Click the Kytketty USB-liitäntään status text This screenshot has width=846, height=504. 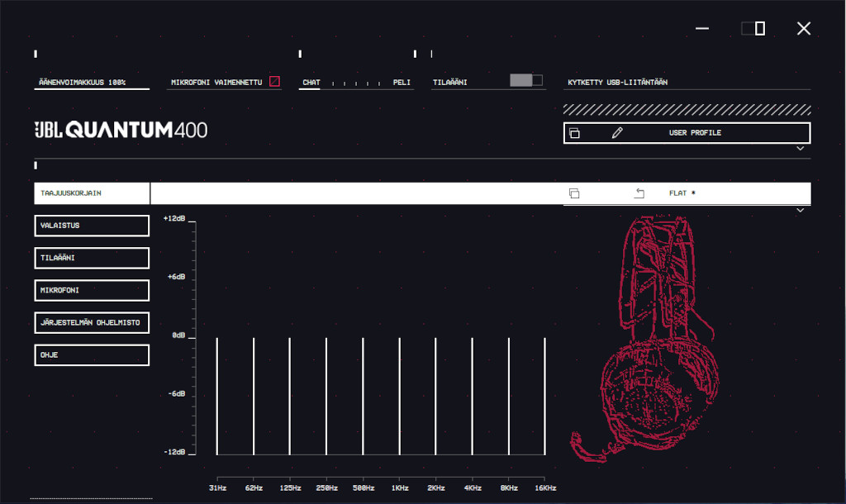click(x=617, y=82)
